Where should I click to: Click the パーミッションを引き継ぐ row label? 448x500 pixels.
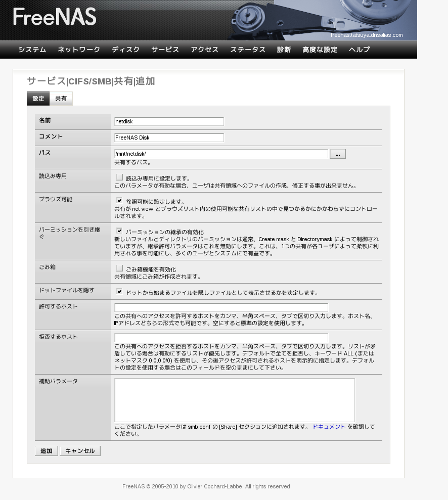click(x=69, y=233)
